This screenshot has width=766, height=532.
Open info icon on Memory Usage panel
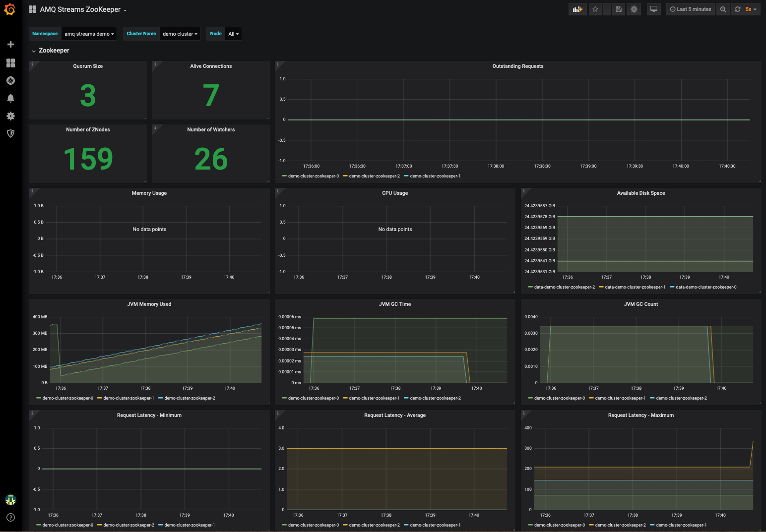[x=32, y=191]
